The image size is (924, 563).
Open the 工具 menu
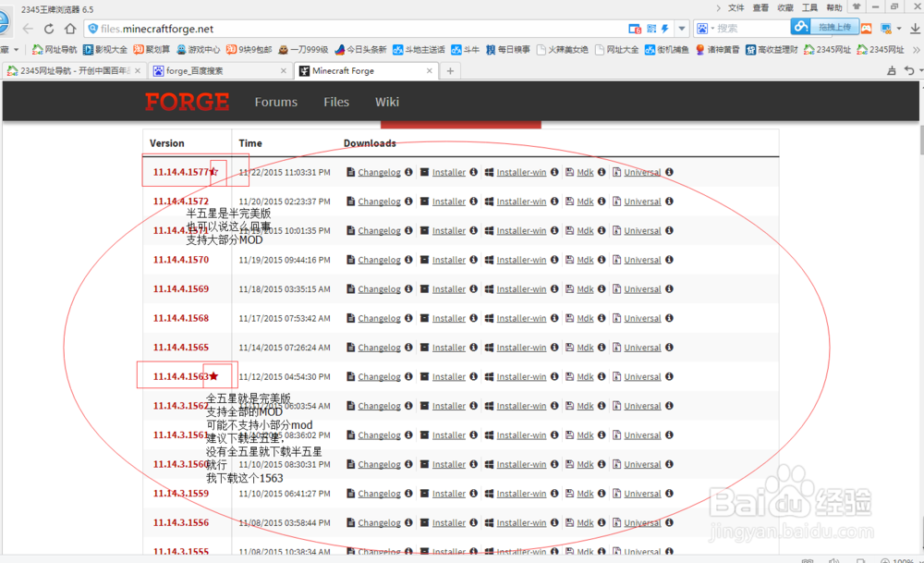point(809,7)
